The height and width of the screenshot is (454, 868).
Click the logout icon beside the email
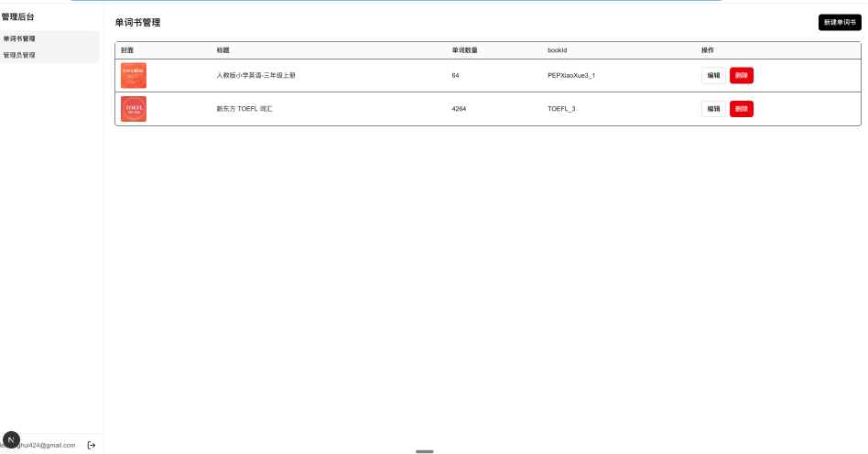pyautogui.click(x=92, y=445)
